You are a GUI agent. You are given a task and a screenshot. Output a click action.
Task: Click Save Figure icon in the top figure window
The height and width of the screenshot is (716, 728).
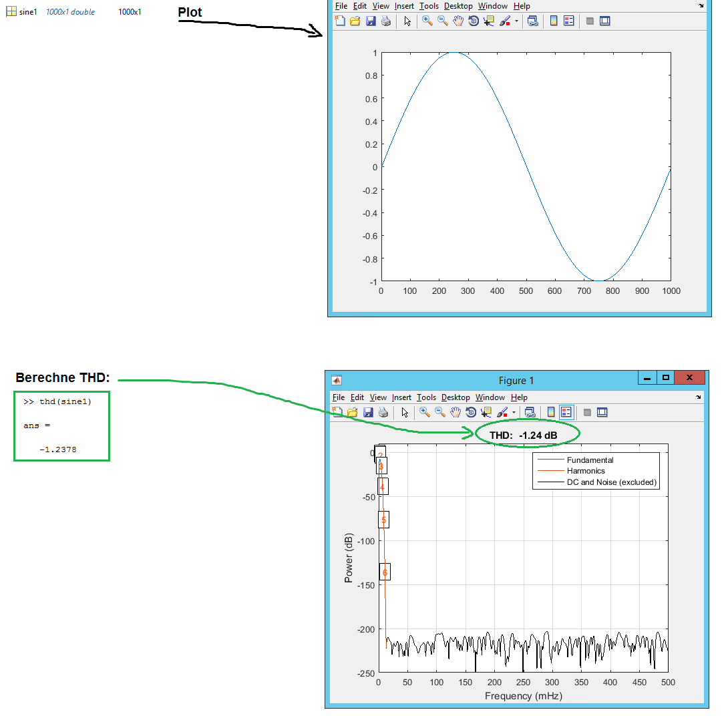click(x=371, y=21)
